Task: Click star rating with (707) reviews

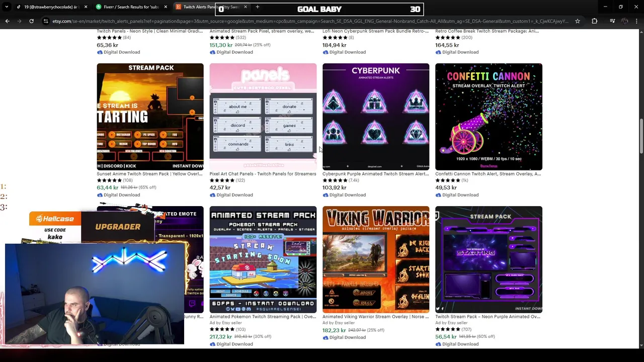Action: pyautogui.click(x=453, y=330)
